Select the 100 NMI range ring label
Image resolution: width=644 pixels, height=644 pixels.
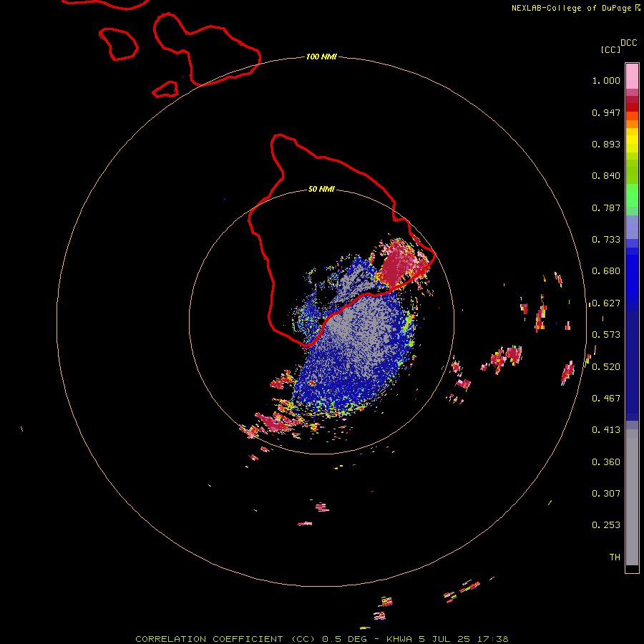pos(321,57)
